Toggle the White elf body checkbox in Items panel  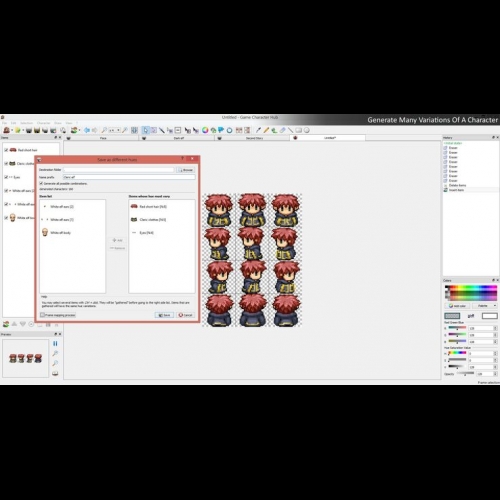click(6, 218)
